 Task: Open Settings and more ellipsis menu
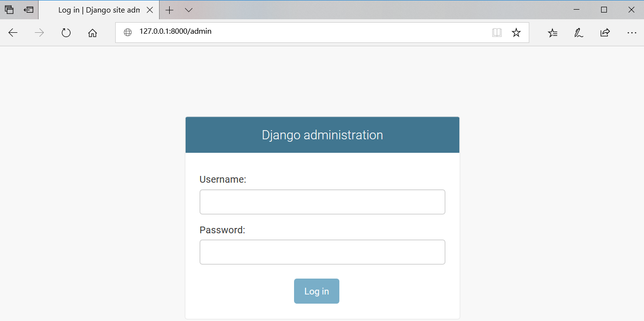[631, 32]
